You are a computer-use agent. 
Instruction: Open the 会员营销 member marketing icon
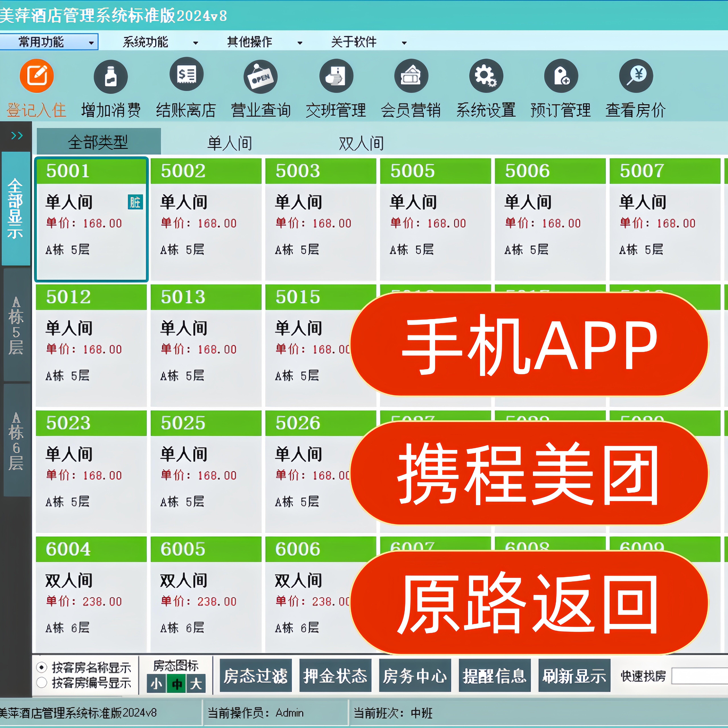click(x=411, y=76)
